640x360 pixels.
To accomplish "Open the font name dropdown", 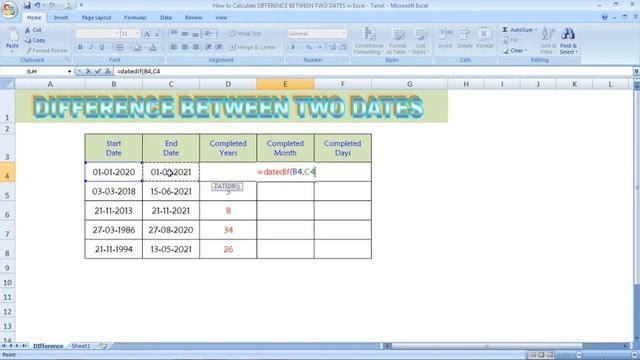I will point(117,33).
